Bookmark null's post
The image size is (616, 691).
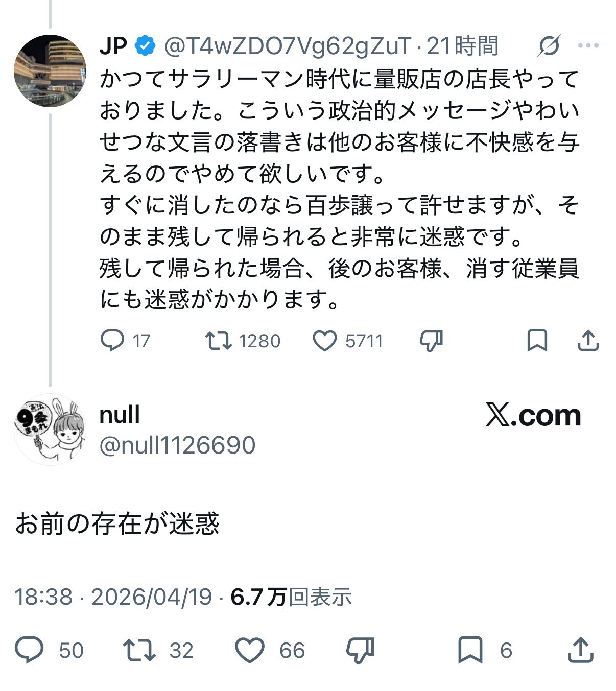tap(470, 650)
